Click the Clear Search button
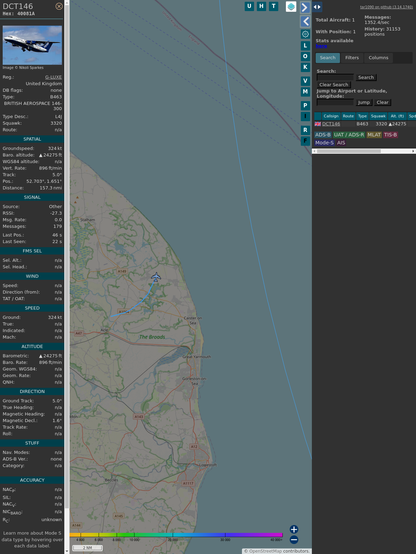The height and width of the screenshot is (554, 416). (x=334, y=85)
